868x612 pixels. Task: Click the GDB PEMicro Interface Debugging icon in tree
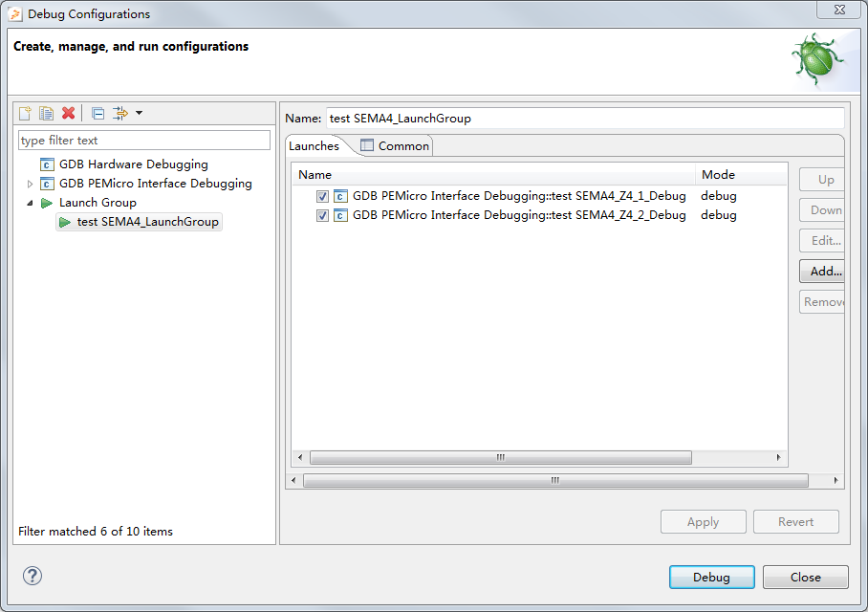pos(47,184)
